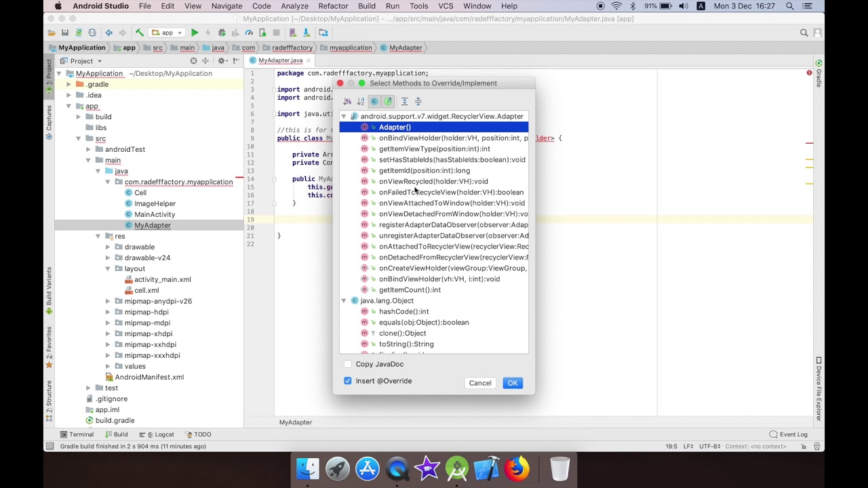
Task: Click the Open file toolbar icon
Action: [x=52, y=33]
